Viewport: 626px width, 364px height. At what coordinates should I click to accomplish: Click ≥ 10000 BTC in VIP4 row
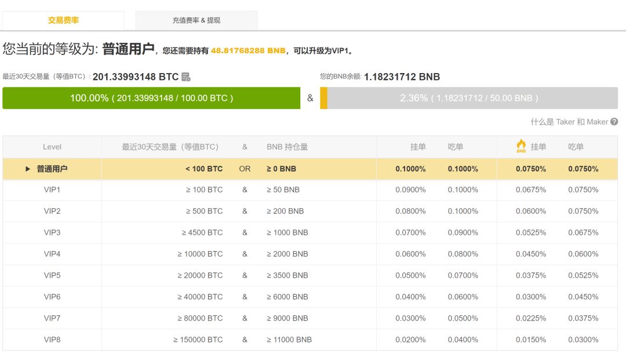200,254
